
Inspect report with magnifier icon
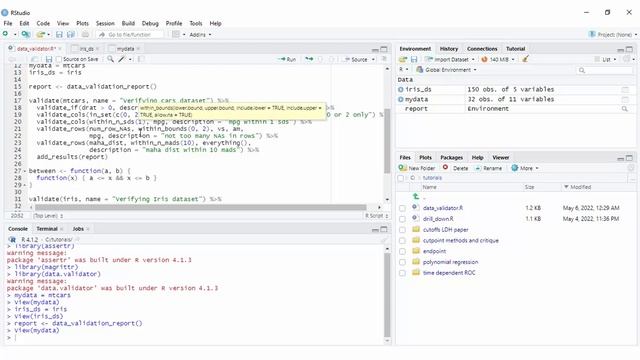(624, 109)
